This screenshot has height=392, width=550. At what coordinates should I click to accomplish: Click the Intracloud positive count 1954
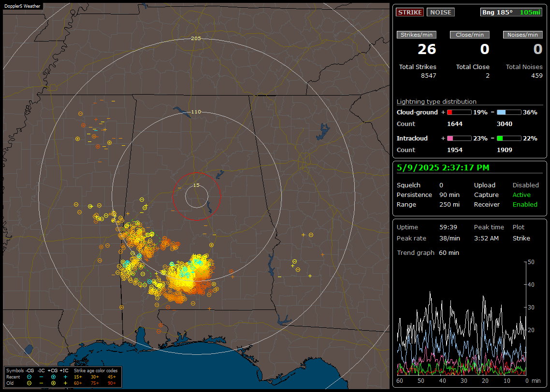coord(455,150)
